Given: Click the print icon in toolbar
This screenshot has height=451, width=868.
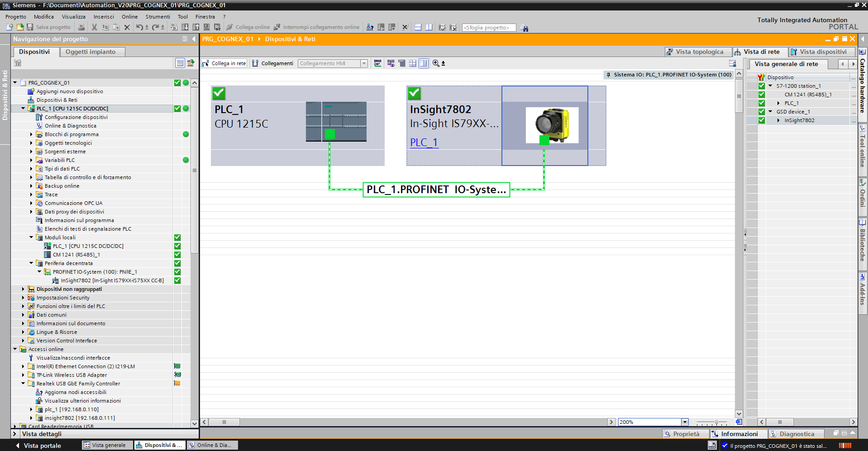Looking at the screenshot, I should coord(81,27).
